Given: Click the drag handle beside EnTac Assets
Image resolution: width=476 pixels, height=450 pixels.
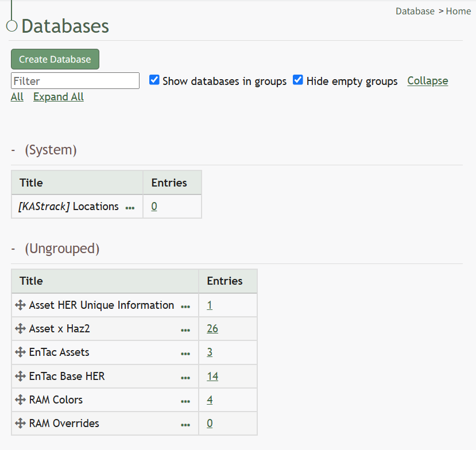Looking at the screenshot, I should coord(20,352).
